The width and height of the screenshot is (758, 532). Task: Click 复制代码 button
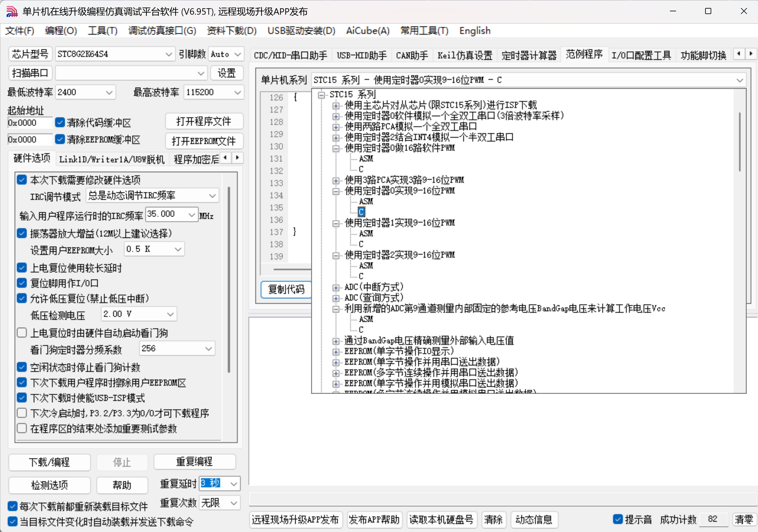tap(286, 290)
